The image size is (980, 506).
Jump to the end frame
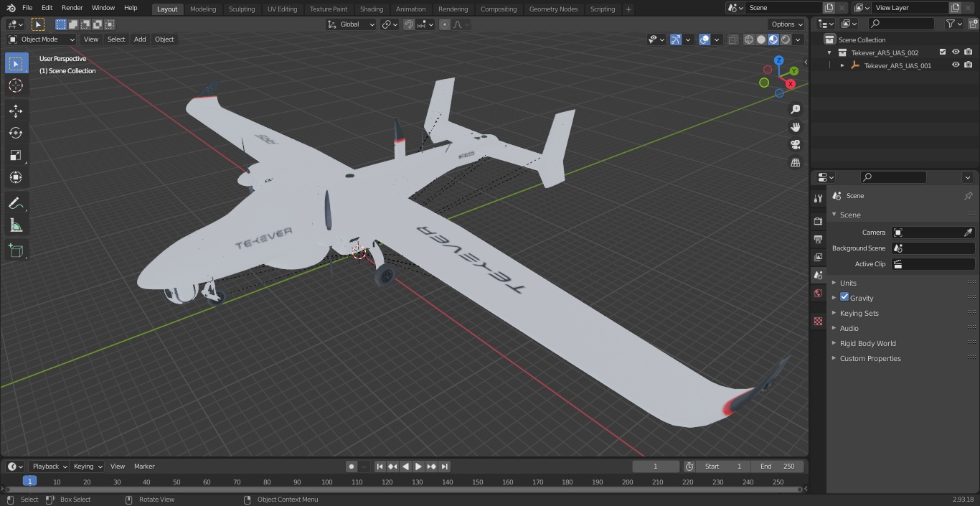pos(445,467)
